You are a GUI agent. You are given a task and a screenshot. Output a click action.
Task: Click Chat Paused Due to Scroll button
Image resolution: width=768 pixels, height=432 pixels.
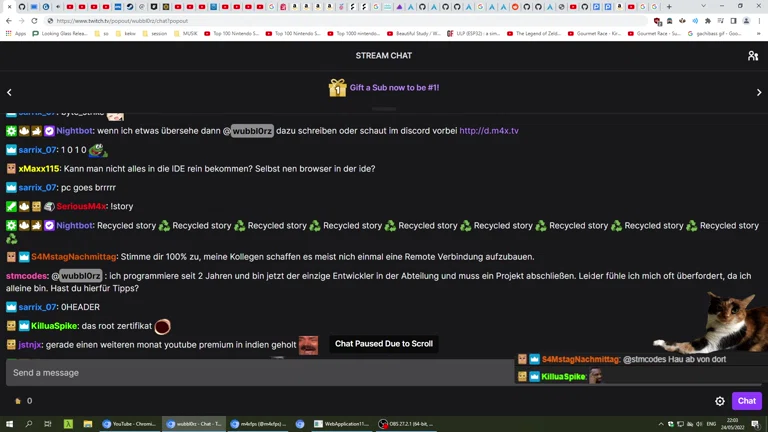tap(383, 344)
